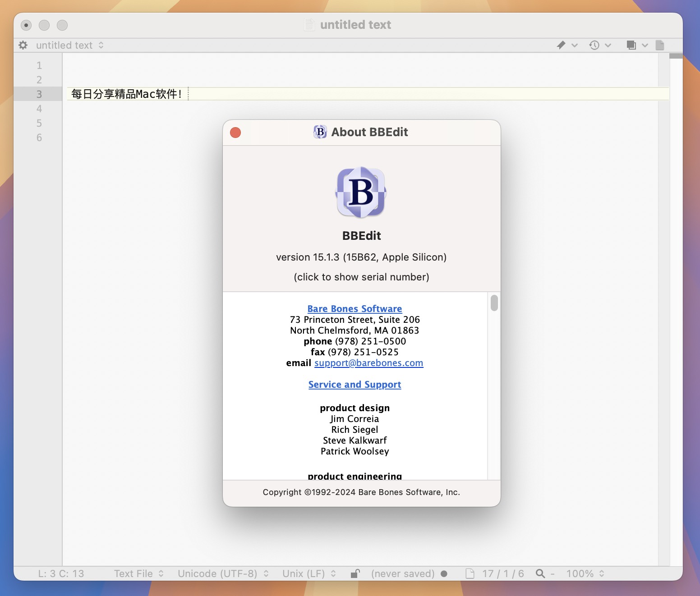Click the document statistics page icon in status bar
The width and height of the screenshot is (700, 596).
tap(470, 573)
